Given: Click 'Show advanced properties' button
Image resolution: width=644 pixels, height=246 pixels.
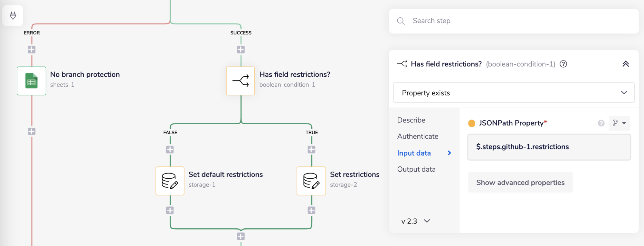Looking at the screenshot, I should pos(520,183).
